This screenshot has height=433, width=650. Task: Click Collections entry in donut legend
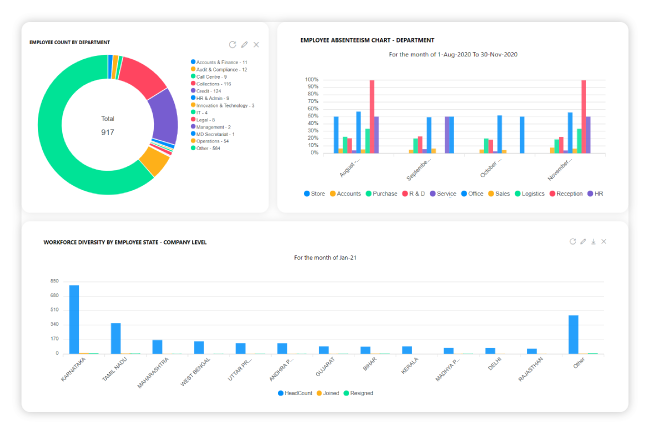tap(212, 83)
